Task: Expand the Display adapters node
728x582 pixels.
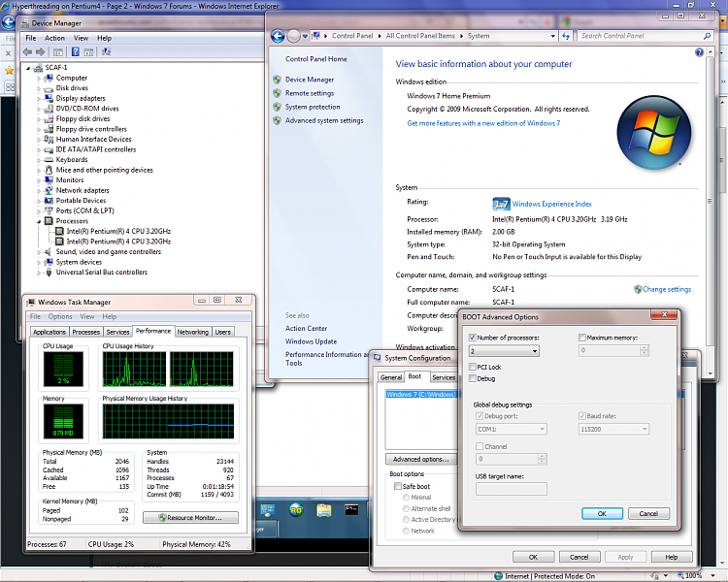Action: [x=39, y=98]
